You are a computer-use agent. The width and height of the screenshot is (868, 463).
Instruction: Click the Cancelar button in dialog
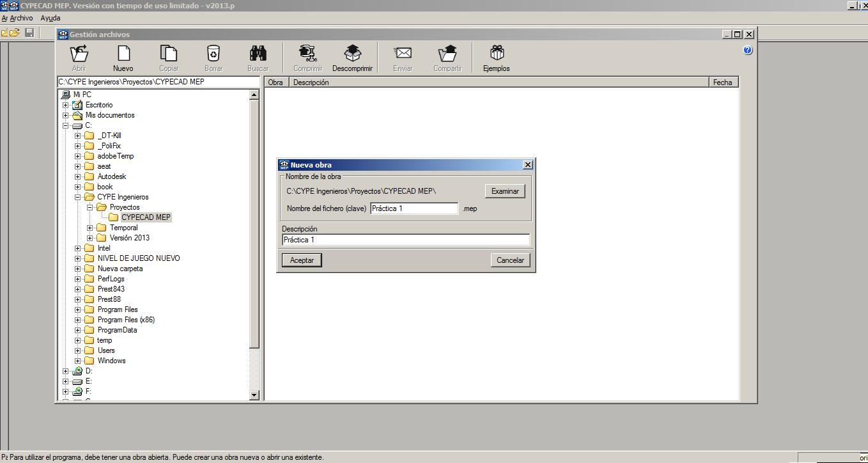(510, 260)
